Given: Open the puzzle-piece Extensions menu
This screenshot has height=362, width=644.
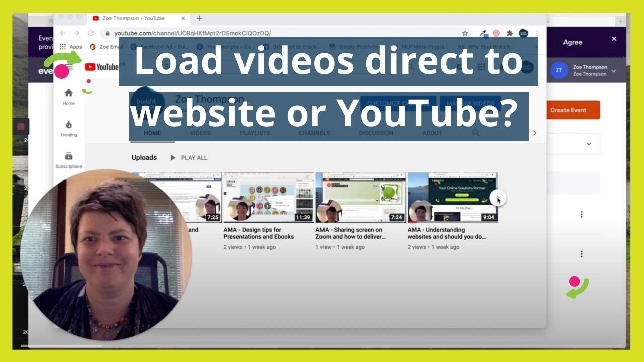Looking at the screenshot, I should [x=510, y=33].
